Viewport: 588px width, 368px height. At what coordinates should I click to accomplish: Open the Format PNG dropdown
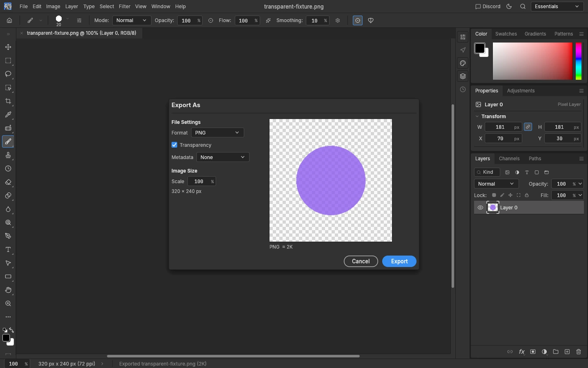(x=217, y=132)
